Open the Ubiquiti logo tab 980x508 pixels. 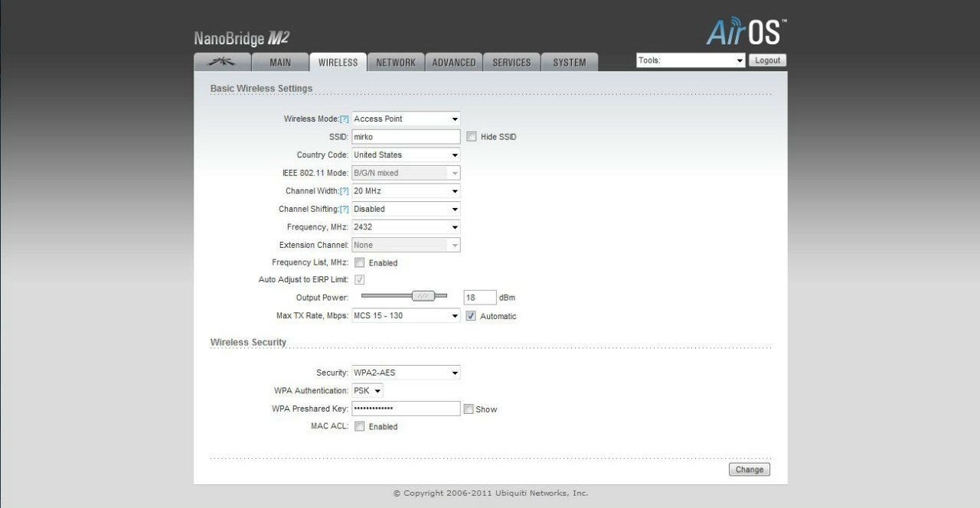pyautogui.click(x=223, y=63)
